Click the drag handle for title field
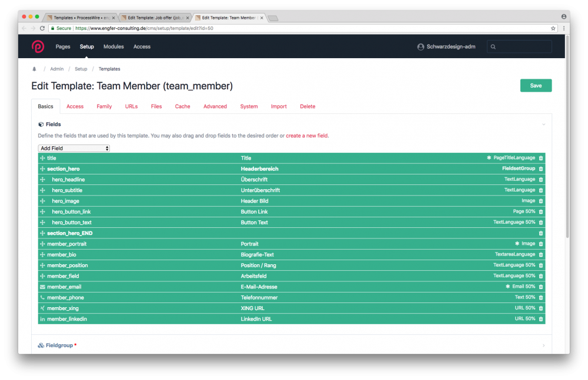588x380 pixels. point(42,158)
